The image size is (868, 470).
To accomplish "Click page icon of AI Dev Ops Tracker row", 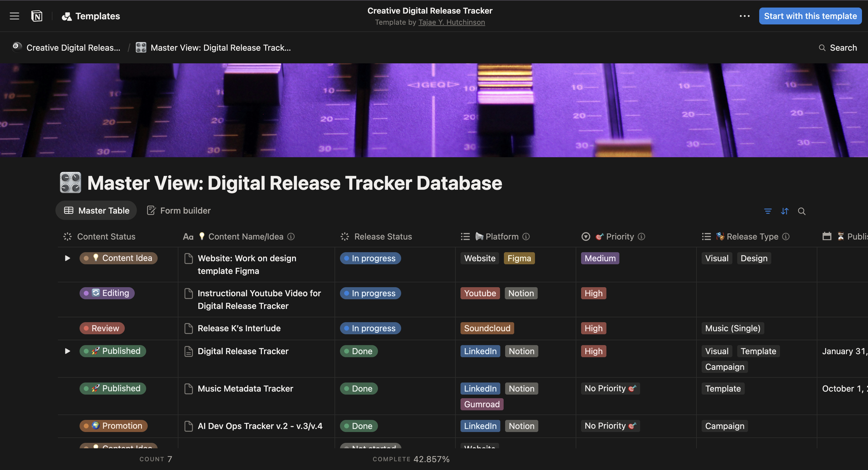I will coord(189,426).
